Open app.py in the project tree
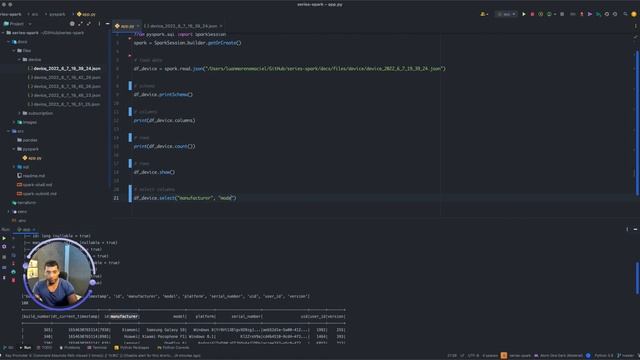This screenshot has width=640, height=360. click(x=32, y=158)
